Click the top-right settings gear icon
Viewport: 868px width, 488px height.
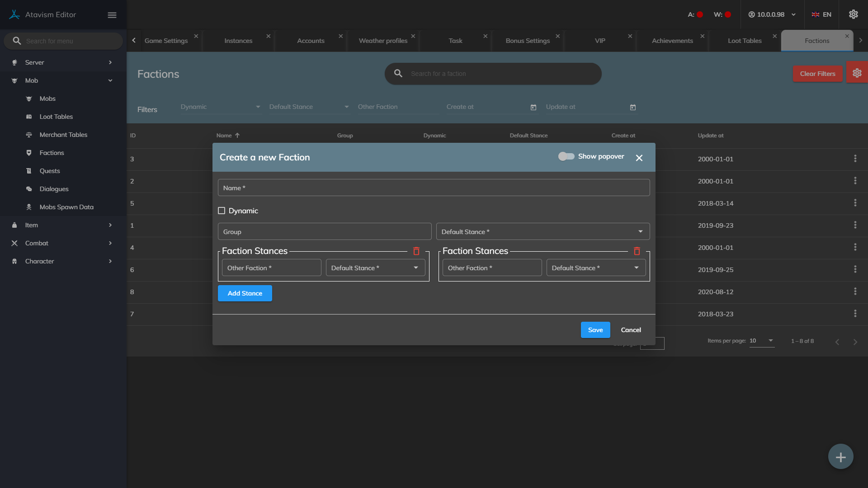pyautogui.click(x=853, y=14)
